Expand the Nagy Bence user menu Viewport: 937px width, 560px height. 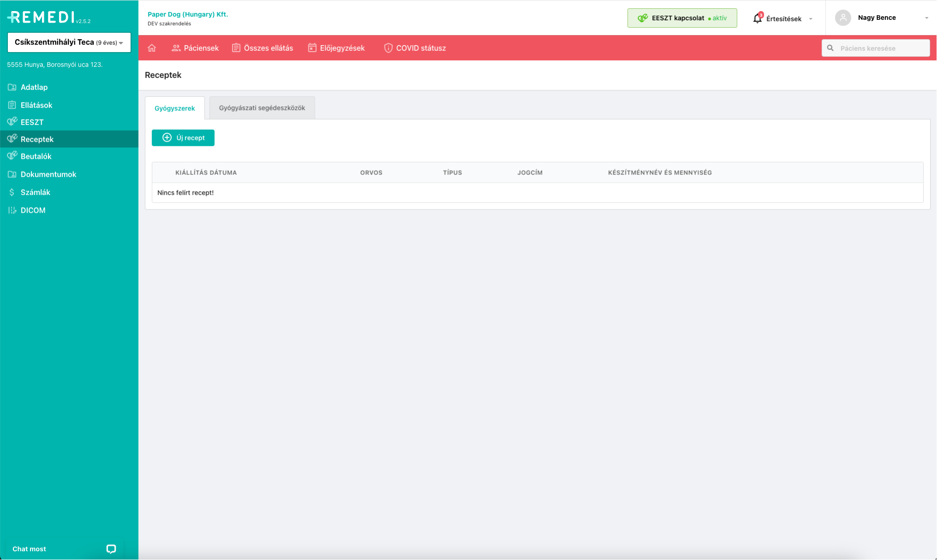pyautogui.click(x=926, y=18)
